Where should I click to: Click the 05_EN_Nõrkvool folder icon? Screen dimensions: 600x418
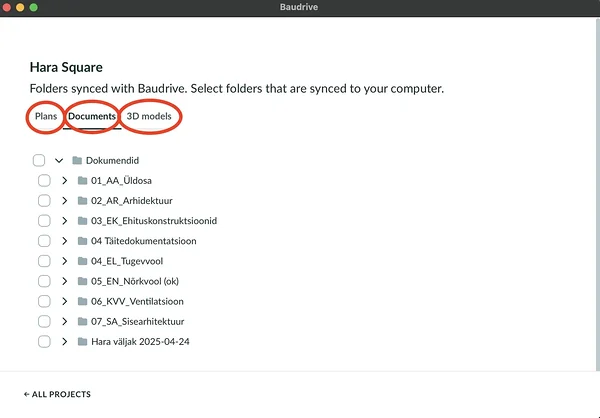point(82,281)
